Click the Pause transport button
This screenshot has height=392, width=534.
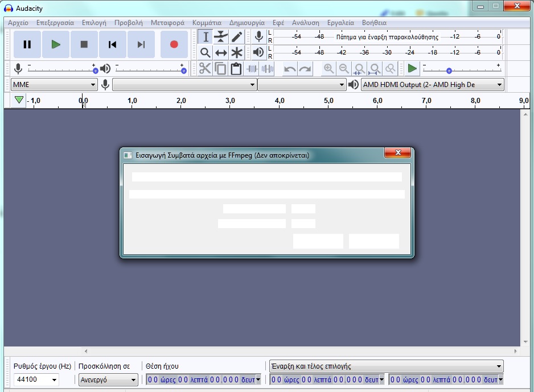27,44
